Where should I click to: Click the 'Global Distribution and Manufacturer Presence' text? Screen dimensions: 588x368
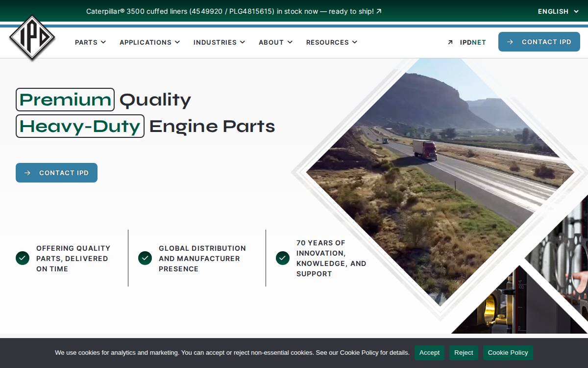pyautogui.click(x=202, y=259)
